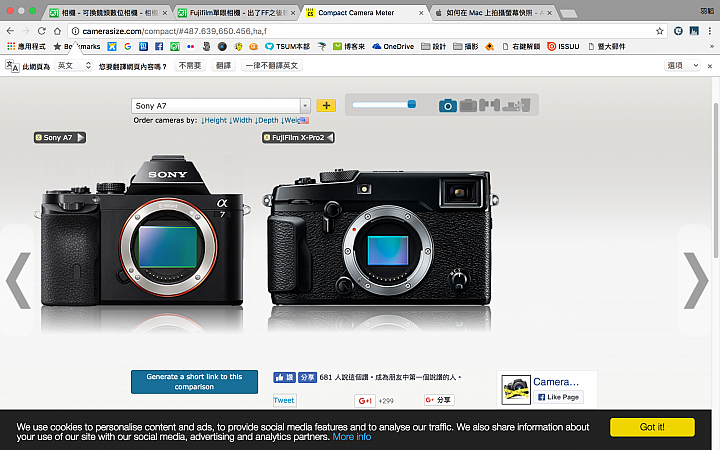Image resolution: width=720 pixels, height=450 pixels.
Task: Open the ISSUU bookmark
Action: (563, 46)
